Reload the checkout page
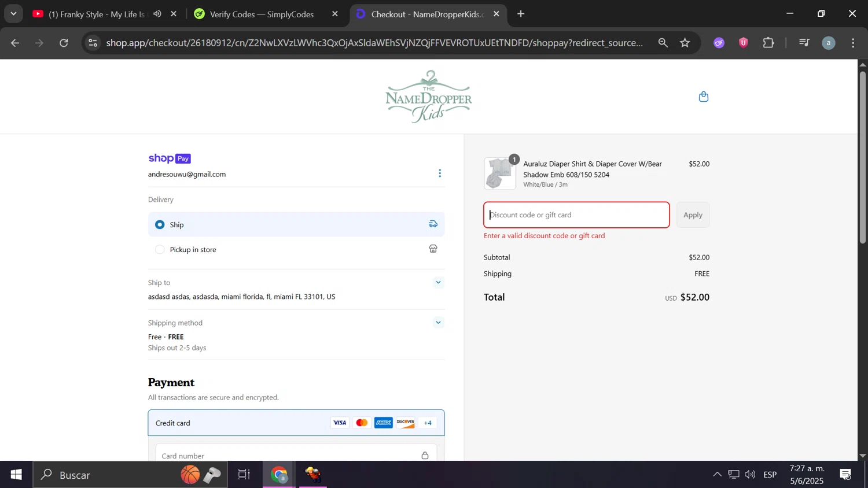Image resolution: width=868 pixels, height=488 pixels. (64, 43)
